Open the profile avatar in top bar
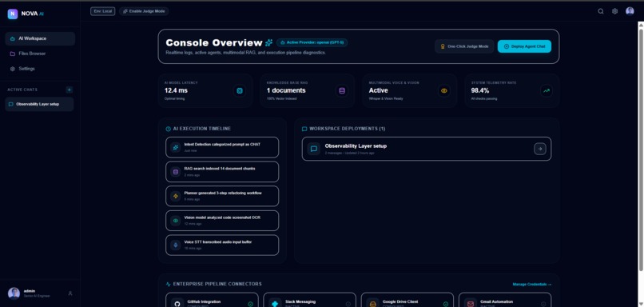The width and height of the screenshot is (644, 307). 630,11
